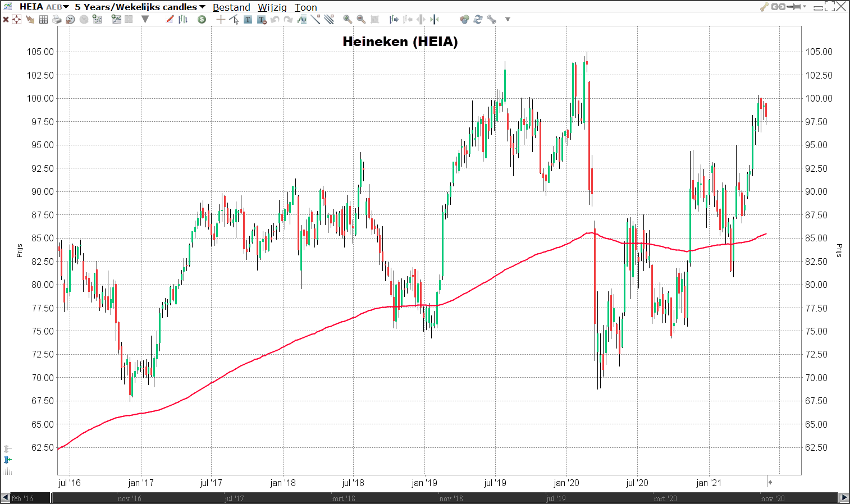Click the red X delete toolbar icon
The image size is (850, 504).
(6, 20)
